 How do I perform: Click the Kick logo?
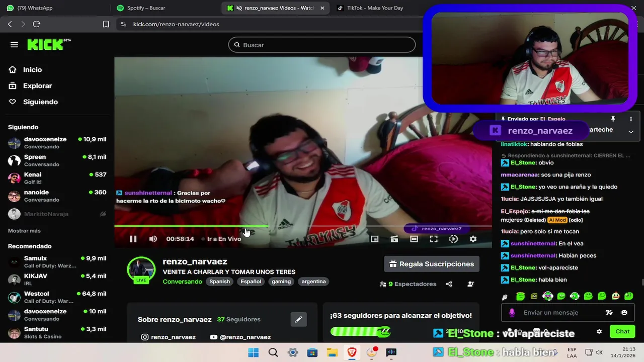pyautogui.click(x=49, y=45)
